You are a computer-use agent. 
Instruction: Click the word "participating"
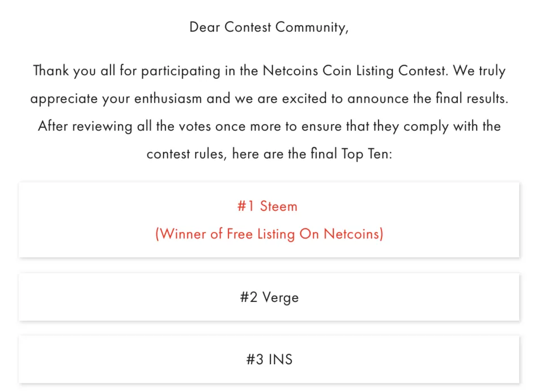(x=181, y=71)
